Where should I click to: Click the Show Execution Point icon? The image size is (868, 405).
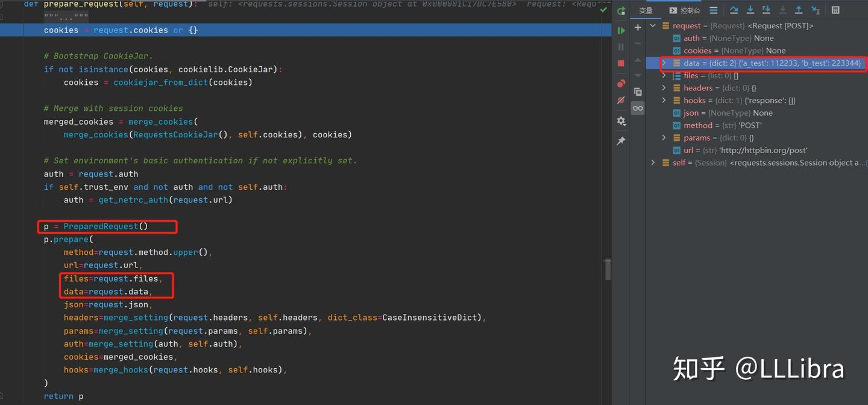(714, 10)
